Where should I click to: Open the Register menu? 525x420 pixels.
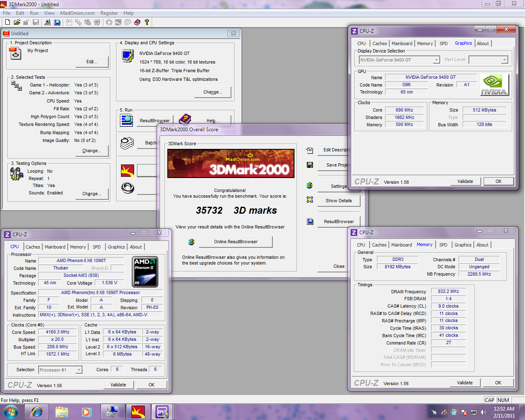(x=109, y=13)
